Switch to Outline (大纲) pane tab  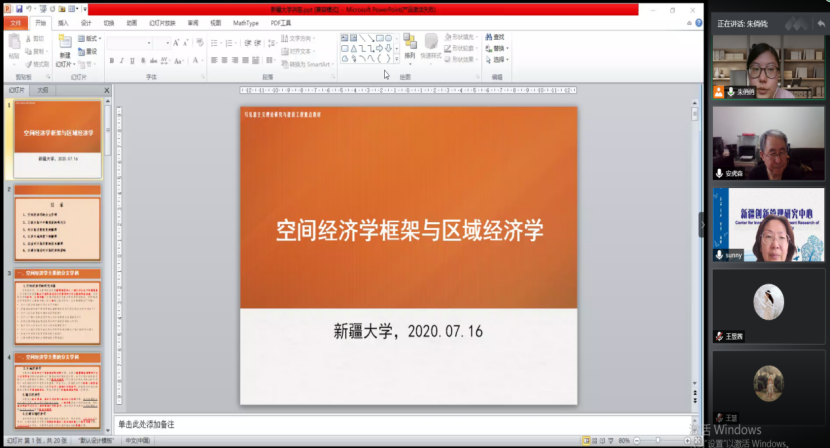click(x=42, y=90)
